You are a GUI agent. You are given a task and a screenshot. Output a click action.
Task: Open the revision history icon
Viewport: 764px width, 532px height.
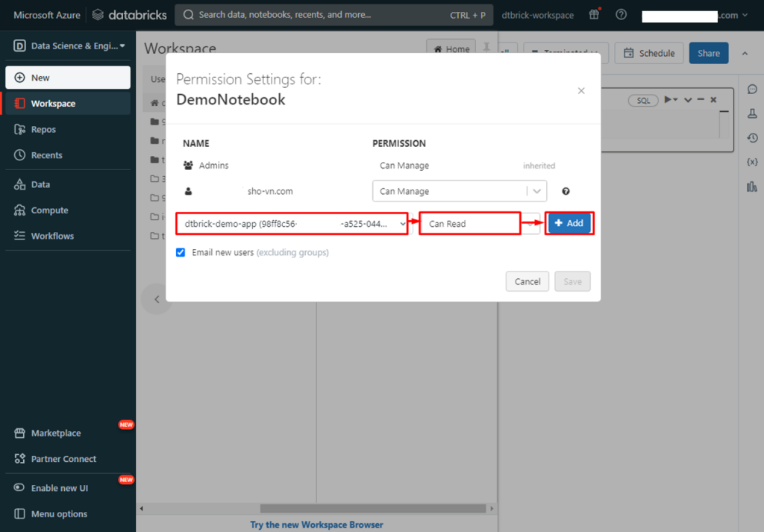point(752,138)
